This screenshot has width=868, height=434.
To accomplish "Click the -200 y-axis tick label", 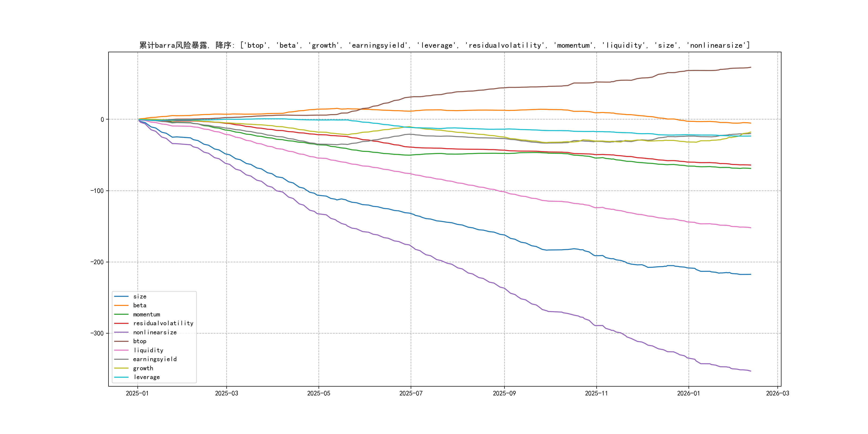I will coord(97,262).
